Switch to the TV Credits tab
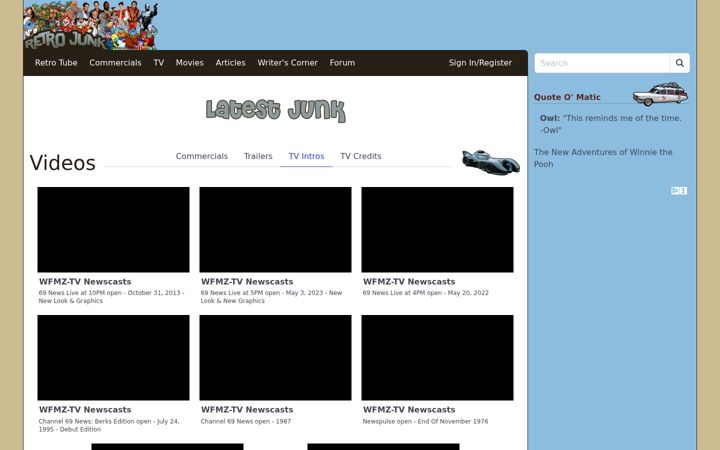Image resolution: width=720 pixels, height=450 pixels. point(361,156)
